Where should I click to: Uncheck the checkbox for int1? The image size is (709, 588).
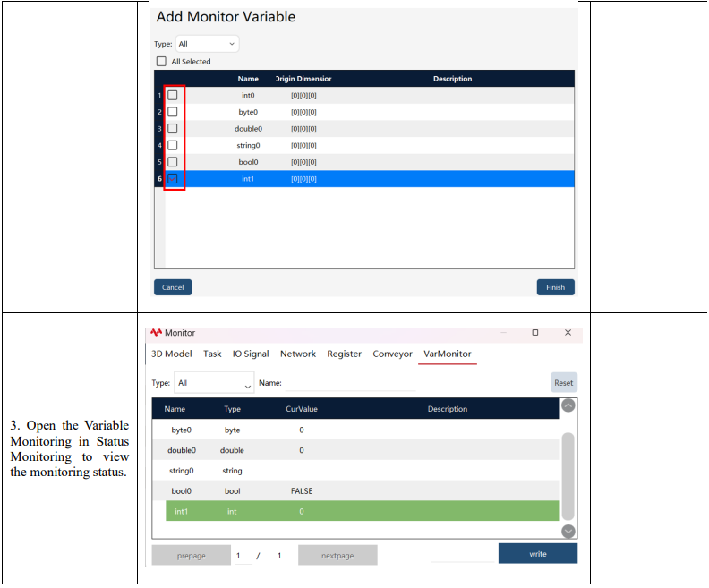click(x=172, y=178)
